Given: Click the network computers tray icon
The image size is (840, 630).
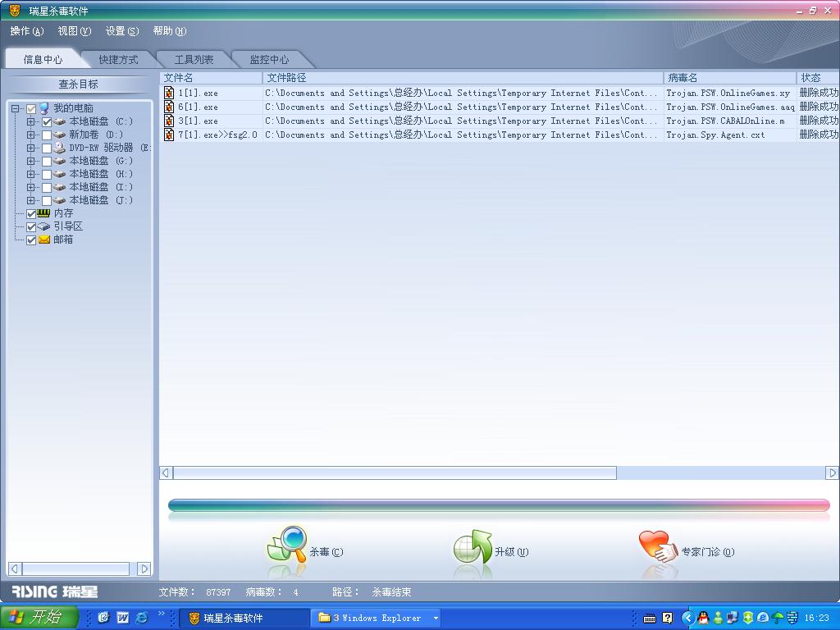Looking at the screenshot, I should pyautogui.click(x=733, y=618).
